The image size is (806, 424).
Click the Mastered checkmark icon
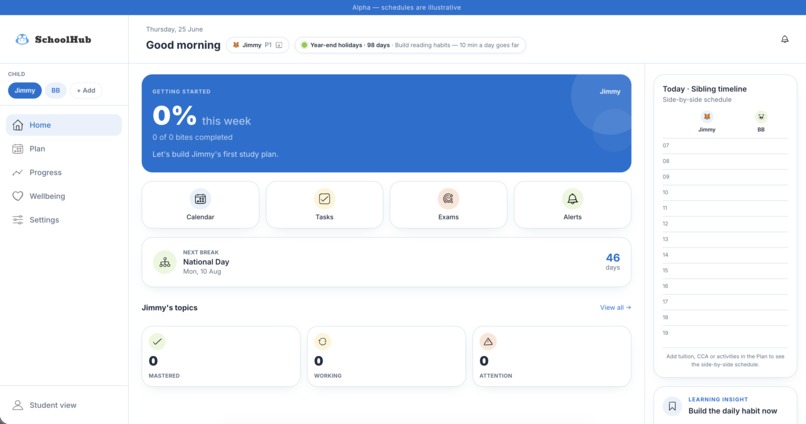[157, 341]
